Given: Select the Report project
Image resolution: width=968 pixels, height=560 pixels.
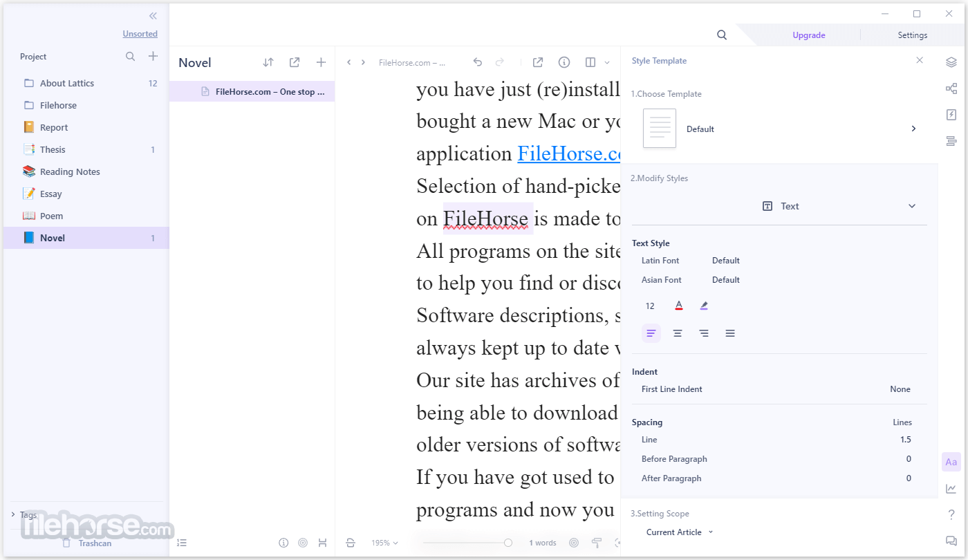Looking at the screenshot, I should click(x=86, y=127).
